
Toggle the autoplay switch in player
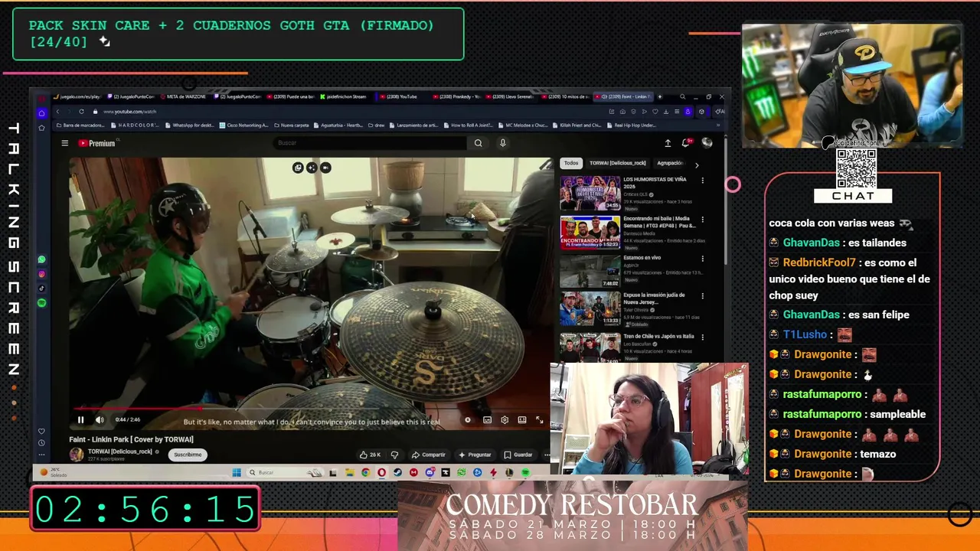tap(468, 419)
